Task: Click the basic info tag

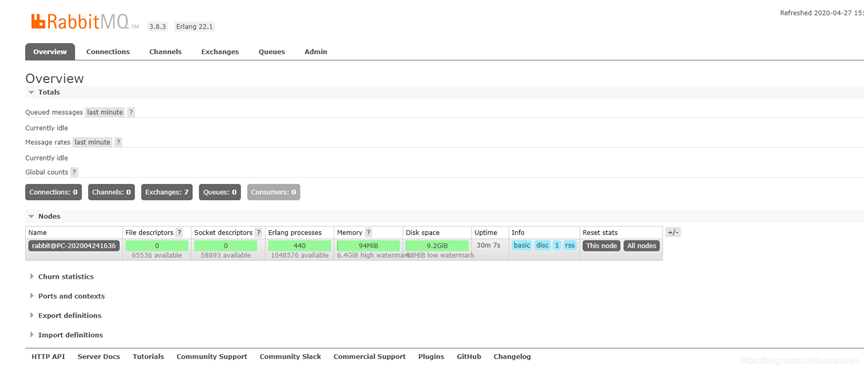Action: pos(521,245)
